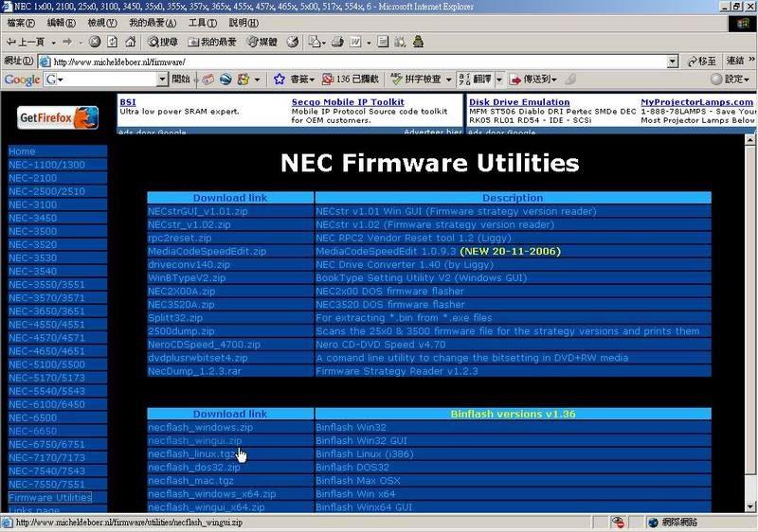The image size is (758, 532).
Task: Click the Google toolbar 書籤 star icon
Action: pyautogui.click(x=279, y=80)
